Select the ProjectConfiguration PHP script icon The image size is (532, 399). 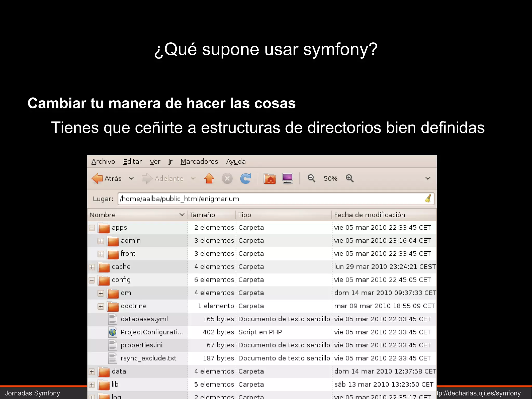click(x=112, y=332)
